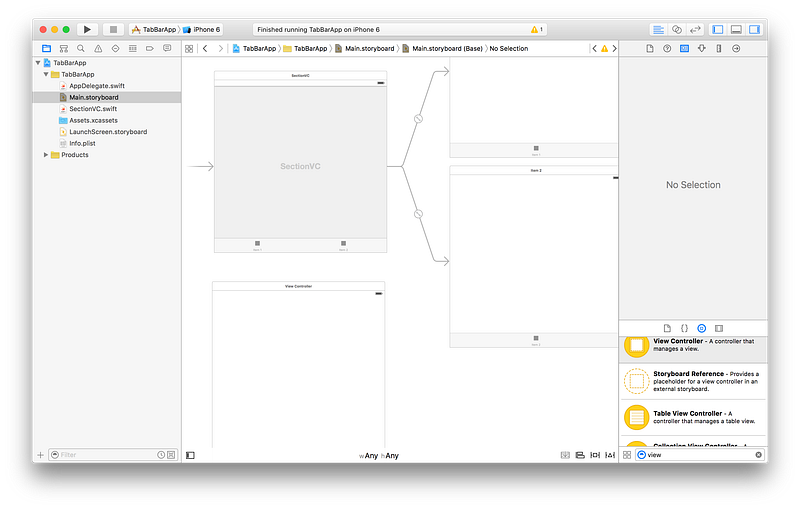Show the File Template library
The height and width of the screenshot is (509, 800).
point(667,328)
